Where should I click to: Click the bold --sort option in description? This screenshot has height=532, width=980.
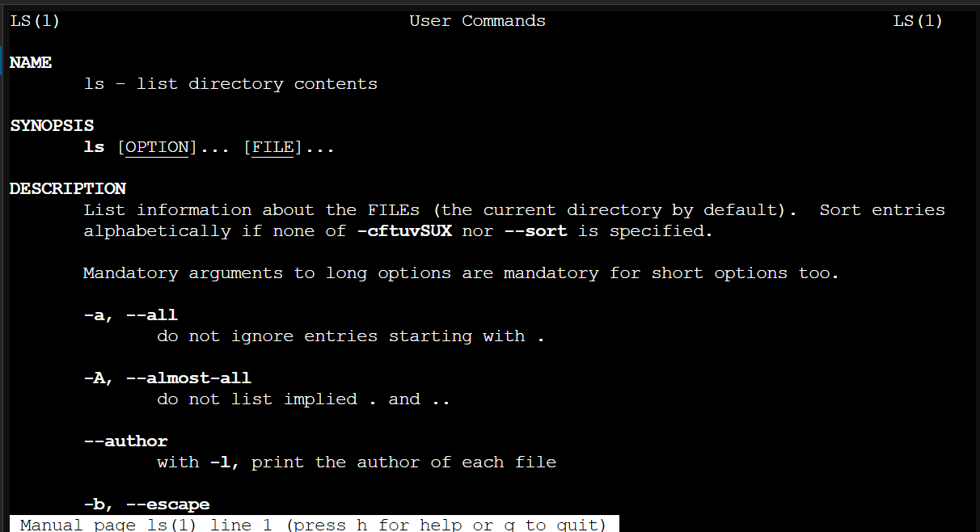click(541, 230)
